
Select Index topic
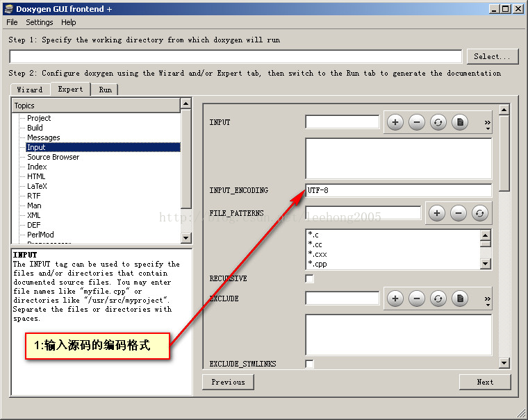[37, 167]
